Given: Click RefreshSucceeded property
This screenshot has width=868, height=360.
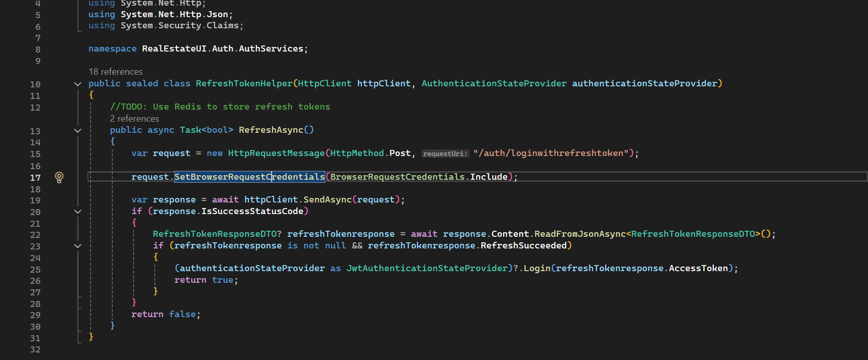Looking at the screenshot, I should point(523,245).
